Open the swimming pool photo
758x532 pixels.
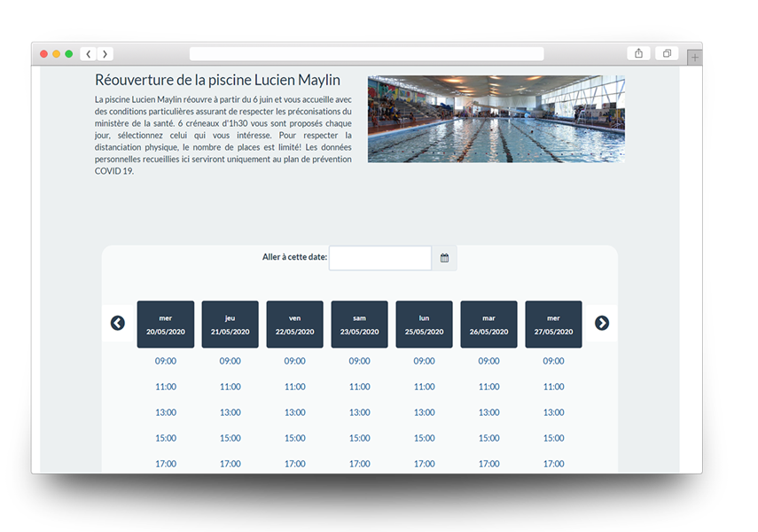pos(496,119)
